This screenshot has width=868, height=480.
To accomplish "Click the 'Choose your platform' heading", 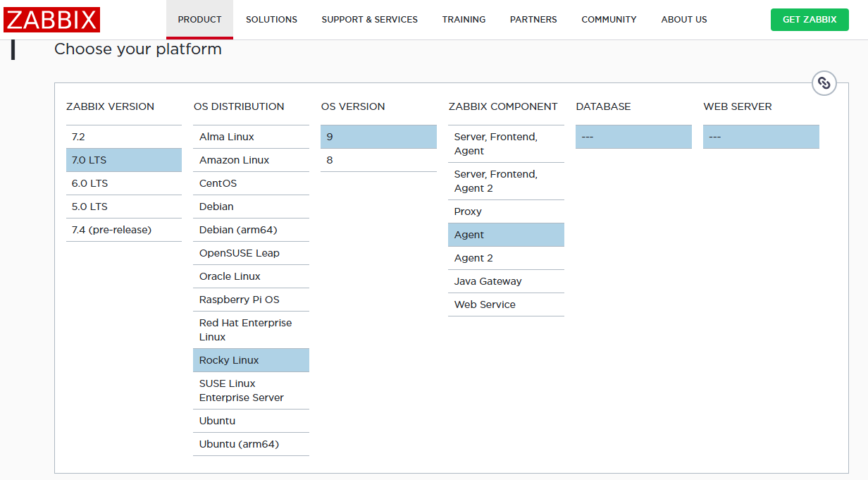I will click(138, 49).
